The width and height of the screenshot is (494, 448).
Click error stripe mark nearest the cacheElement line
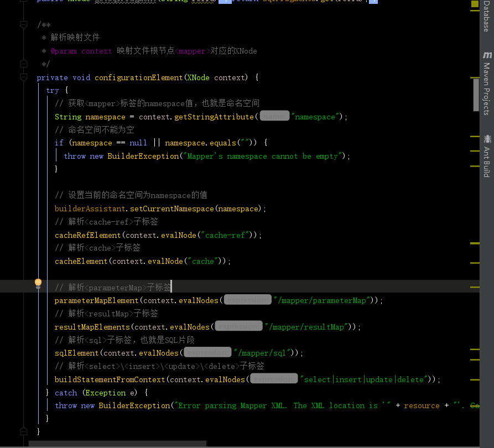click(x=475, y=263)
